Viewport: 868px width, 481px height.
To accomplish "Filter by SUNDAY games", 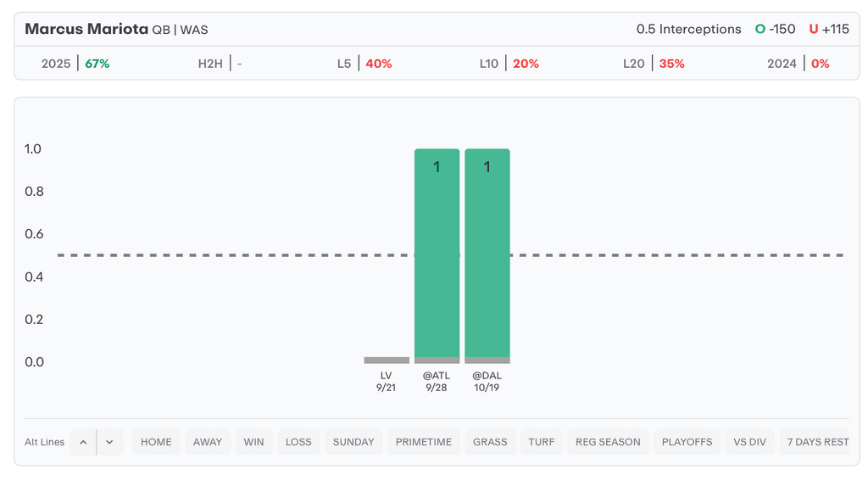I will [353, 442].
